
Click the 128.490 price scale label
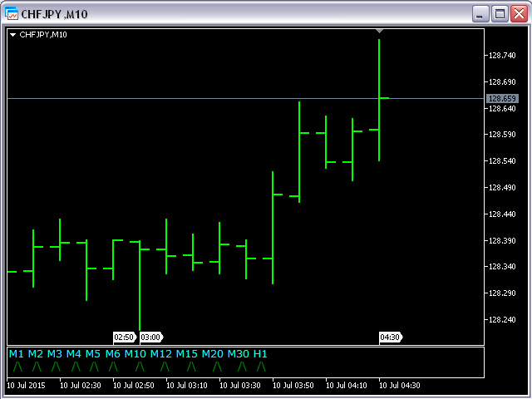[502, 187]
